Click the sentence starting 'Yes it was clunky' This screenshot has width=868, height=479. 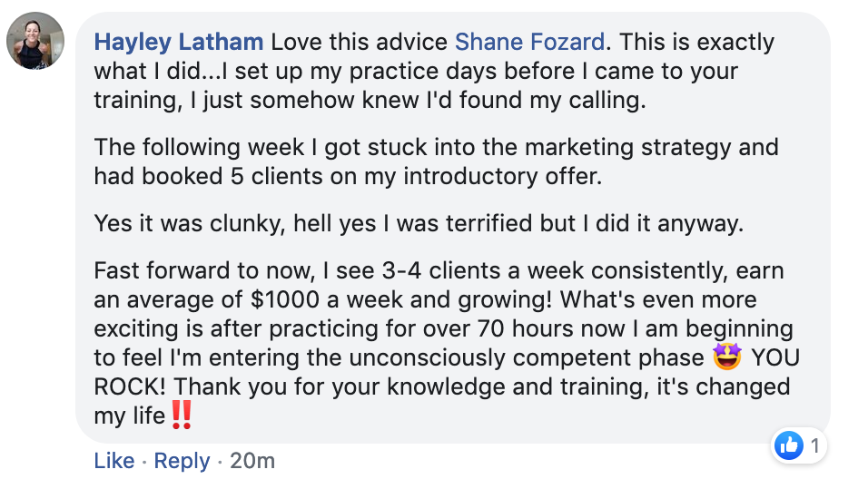pyautogui.click(x=419, y=223)
